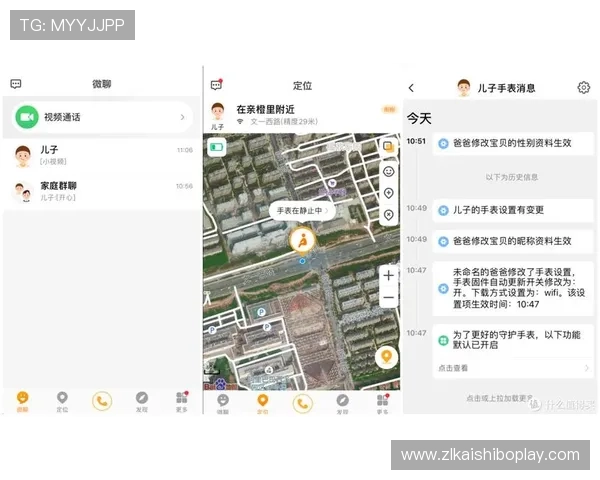Tap 点击或上拉加载更多 to load more
Viewport: 600px width, 480px height.
499,398
